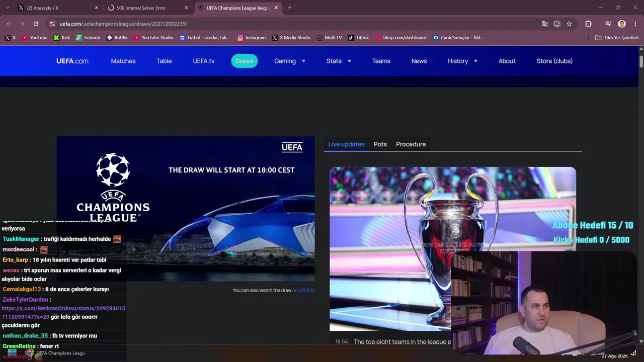
Task: Switch to the 500 Internal Server Error tab
Action: tap(148, 8)
